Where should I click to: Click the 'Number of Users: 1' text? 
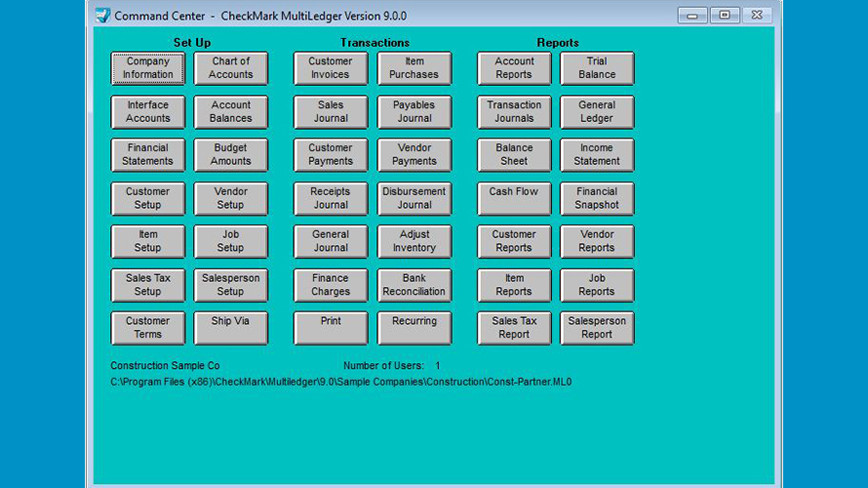click(x=392, y=366)
